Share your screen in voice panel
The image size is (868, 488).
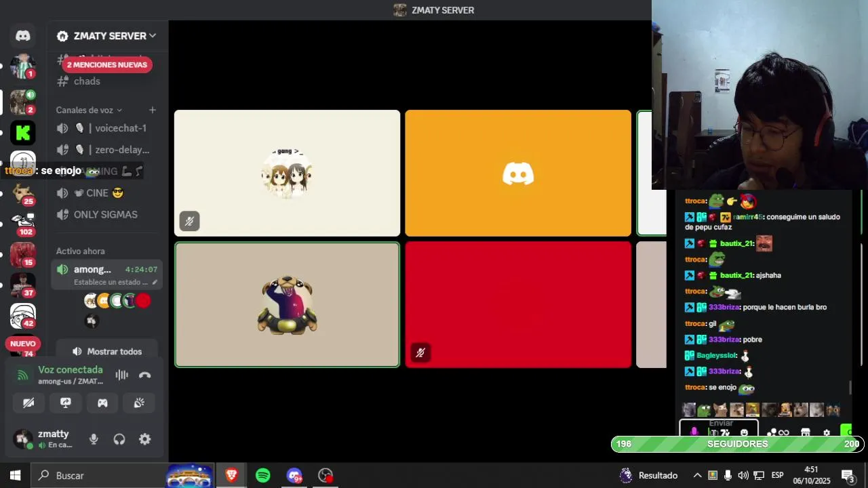pyautogui.click(x=66, y=403)
